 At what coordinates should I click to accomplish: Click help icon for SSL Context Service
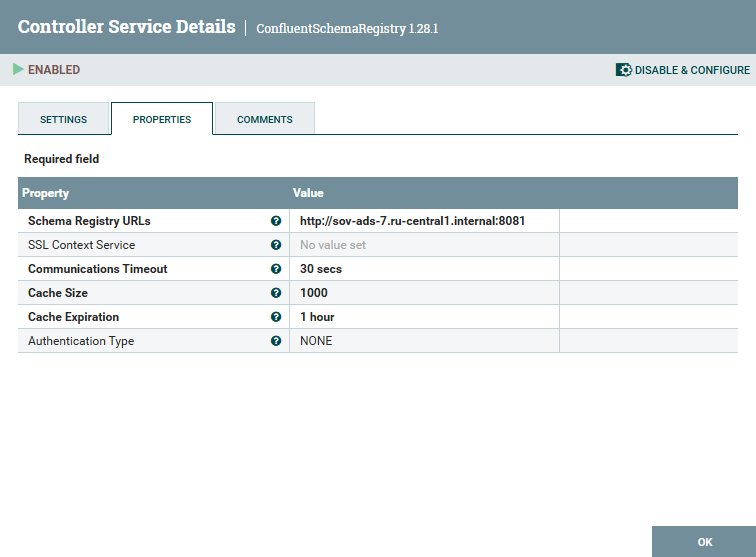click(276, 245)
